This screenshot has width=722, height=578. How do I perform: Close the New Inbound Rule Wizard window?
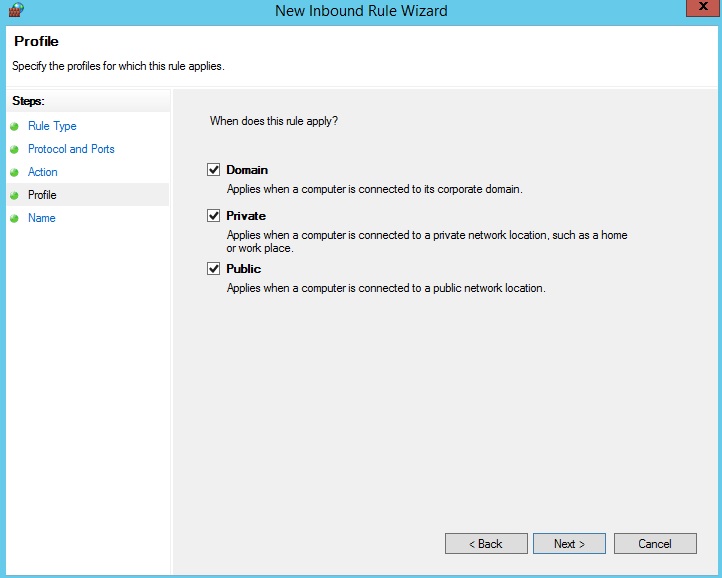pos(703,7)
